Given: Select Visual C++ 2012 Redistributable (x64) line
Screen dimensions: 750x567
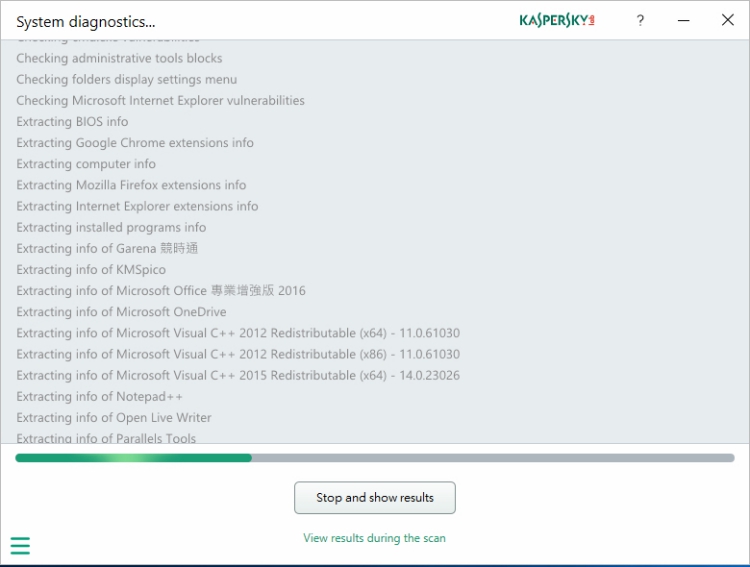Looking at the screenshot, I should point(238,333).
